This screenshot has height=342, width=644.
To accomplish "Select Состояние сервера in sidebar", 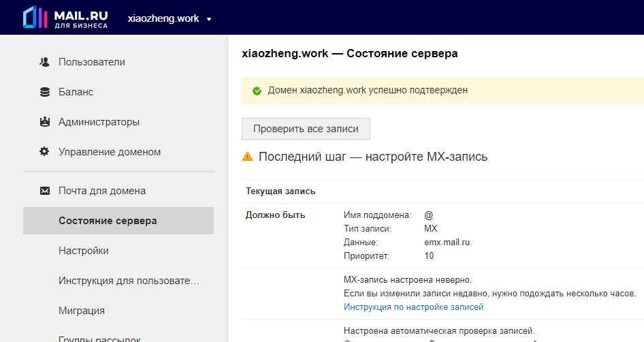I will (118, 221).
